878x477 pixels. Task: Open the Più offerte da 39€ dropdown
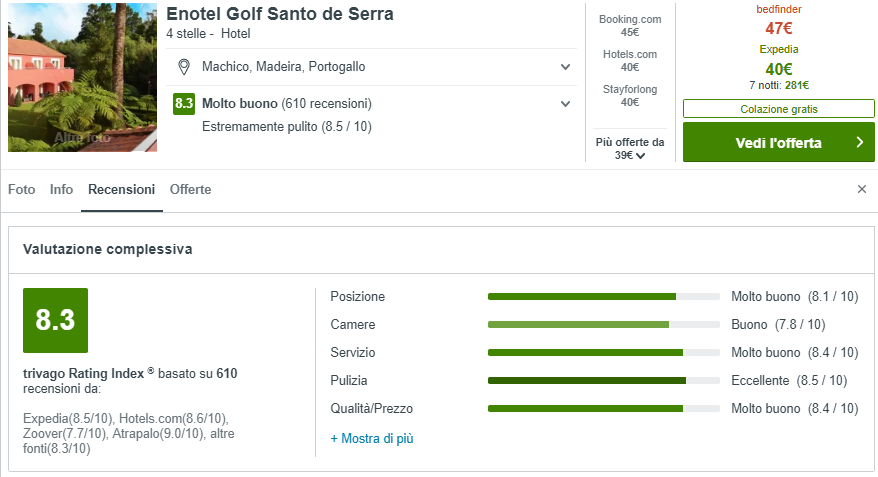pos(630,149)
